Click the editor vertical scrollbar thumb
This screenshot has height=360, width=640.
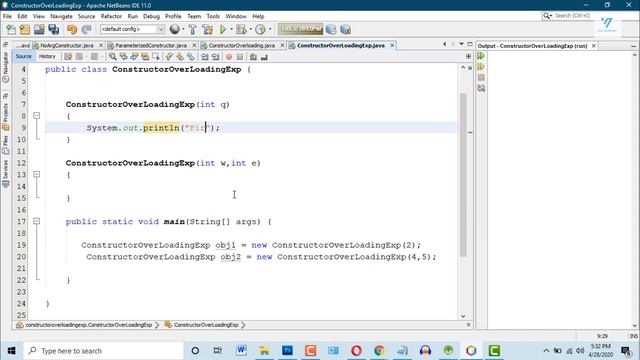[463, 175]
